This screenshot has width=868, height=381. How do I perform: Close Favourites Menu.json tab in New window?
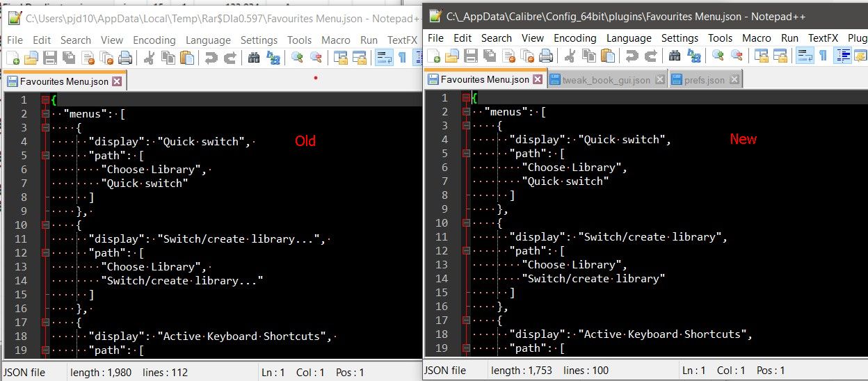[x=538, y=79]
